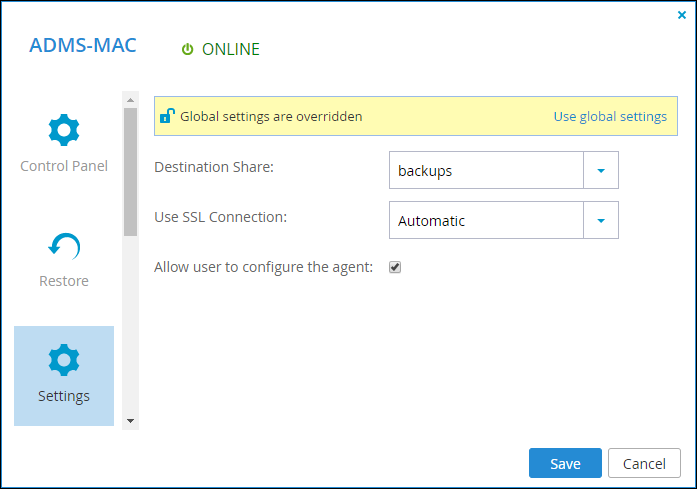This screenshot has width=697, height=489.
Task: Expand the Use SSL Connection dropdown arrow
Action: (x=601, y=220)
